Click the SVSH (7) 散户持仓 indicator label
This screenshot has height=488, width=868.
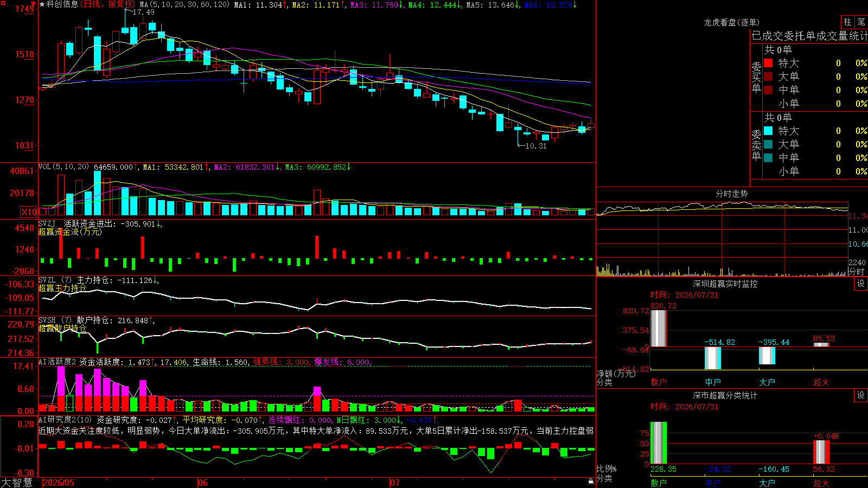75,320
